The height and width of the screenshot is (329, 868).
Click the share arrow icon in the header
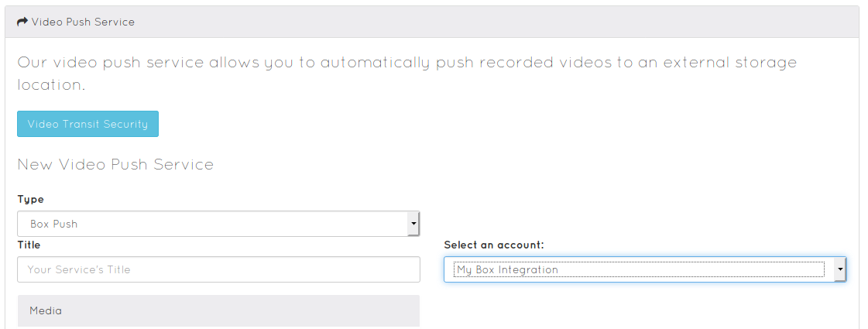[22, 22]
